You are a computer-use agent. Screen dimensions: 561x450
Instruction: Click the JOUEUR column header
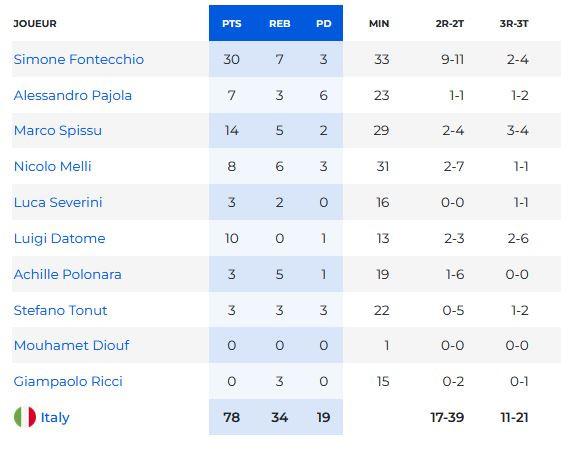(x=35, y=24)
